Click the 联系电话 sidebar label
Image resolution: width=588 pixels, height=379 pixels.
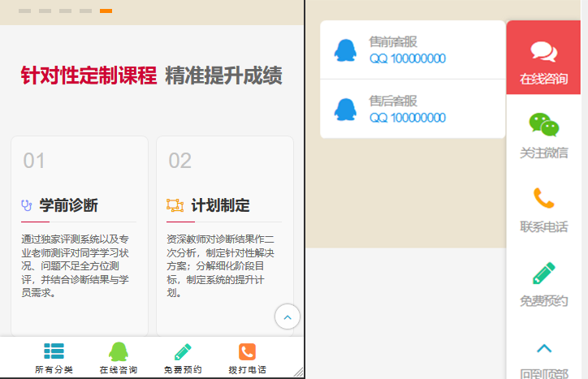(544, 226)
